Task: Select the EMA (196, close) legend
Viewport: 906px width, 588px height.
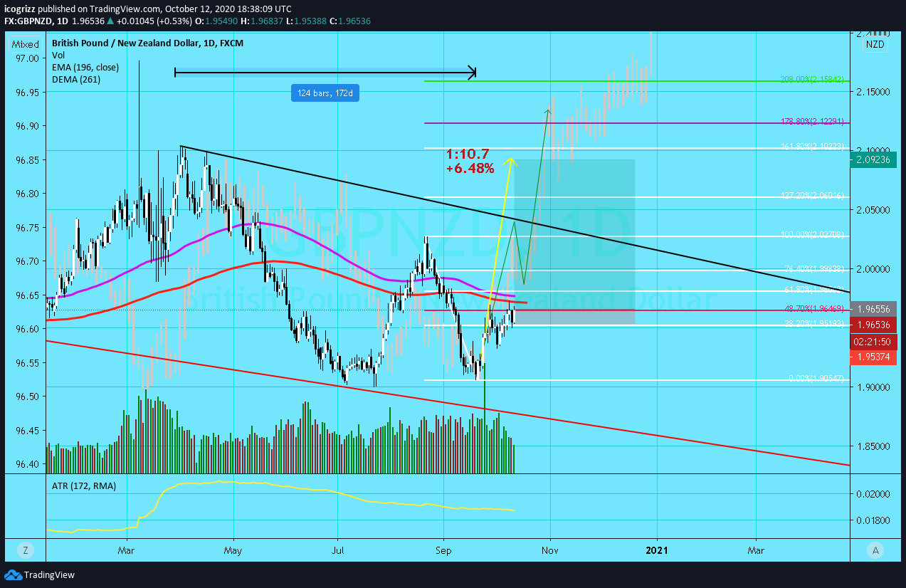Action: [x=85, y=67]
